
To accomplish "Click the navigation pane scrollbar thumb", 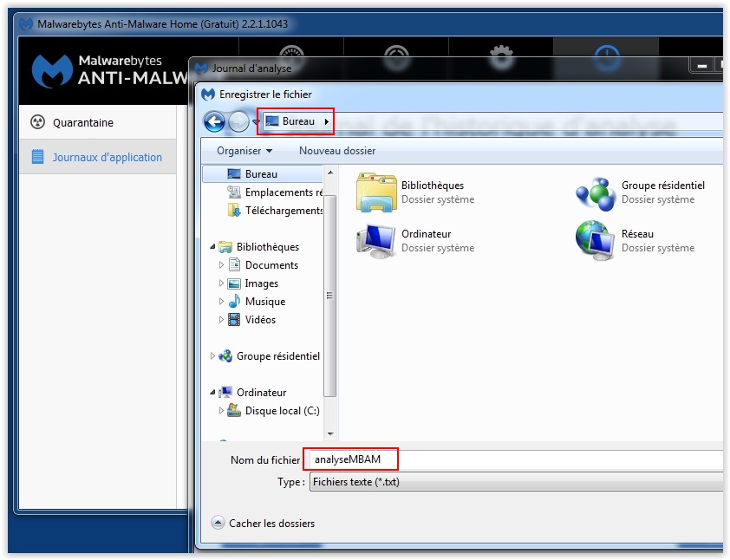I will click(330, 296).
